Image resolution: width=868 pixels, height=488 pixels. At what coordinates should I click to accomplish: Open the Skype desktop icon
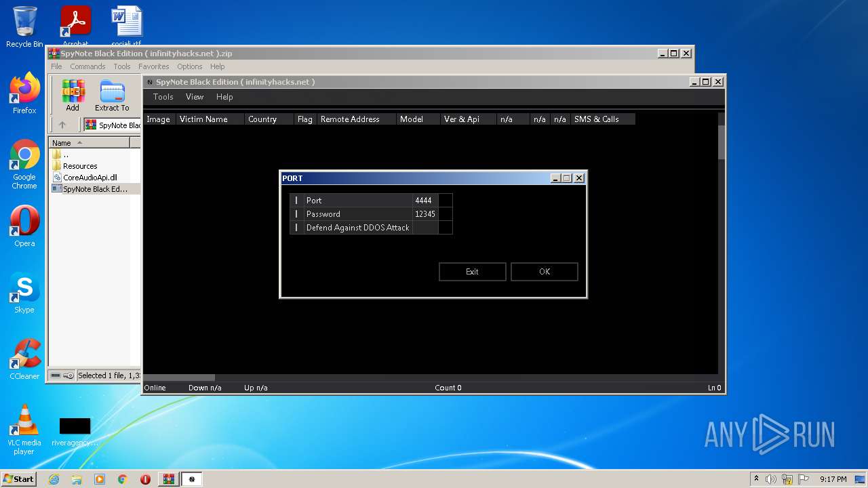point(24,292)
